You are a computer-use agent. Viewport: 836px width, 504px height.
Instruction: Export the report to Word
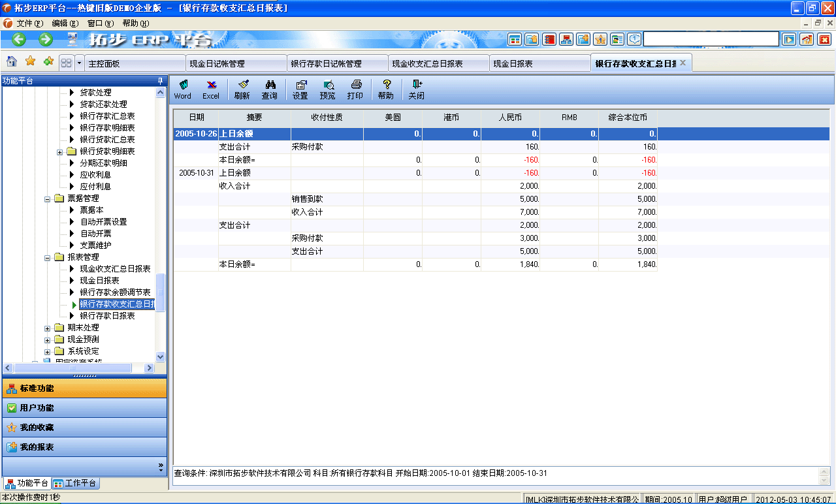[x=182, y=88]
